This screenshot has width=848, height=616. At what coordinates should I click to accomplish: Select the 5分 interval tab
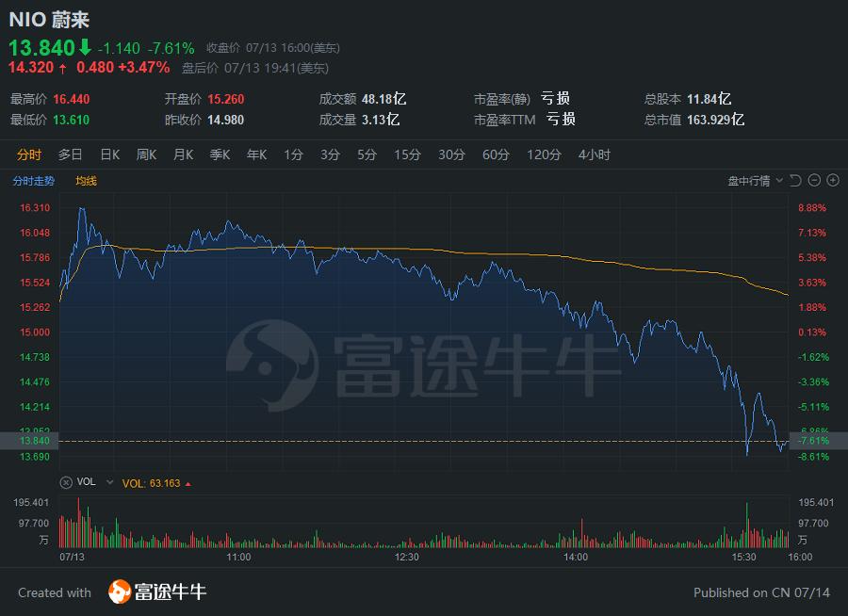tap(367, 154)
